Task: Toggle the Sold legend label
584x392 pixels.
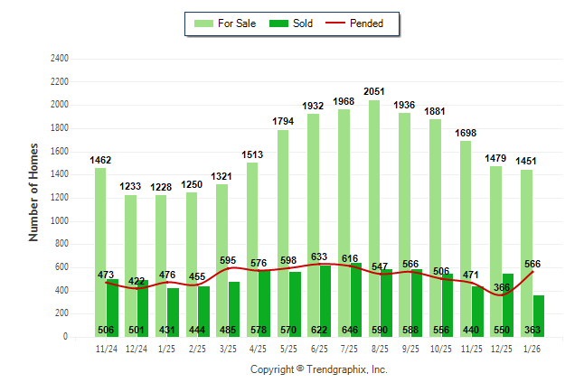Action: coord(303,23)
